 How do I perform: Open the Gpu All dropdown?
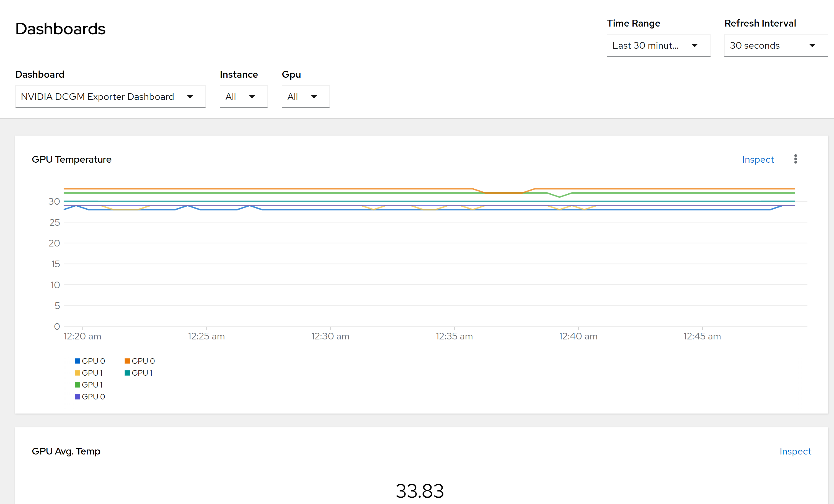click(x=293, y=97)
